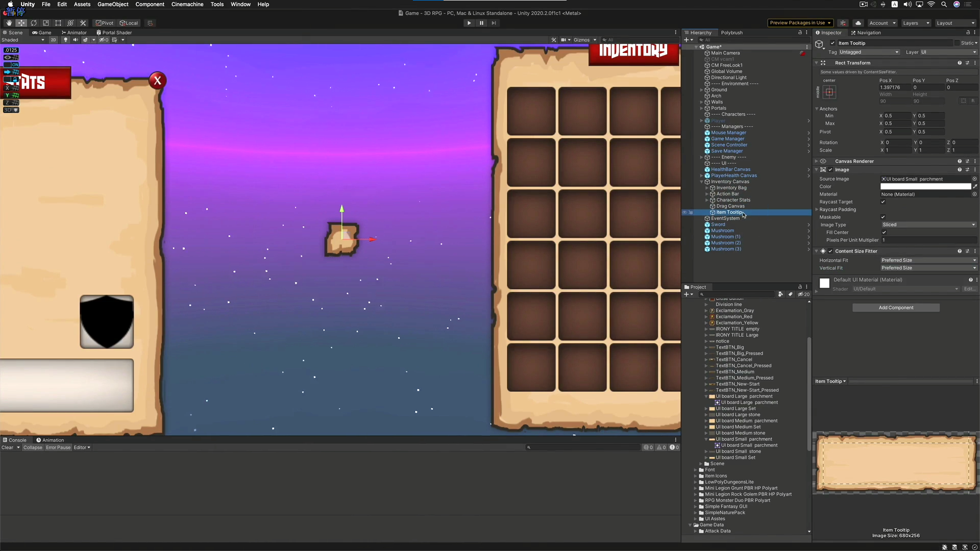
Task: Toggle the Fill Center checkbox
Action: tap(884, 232)
